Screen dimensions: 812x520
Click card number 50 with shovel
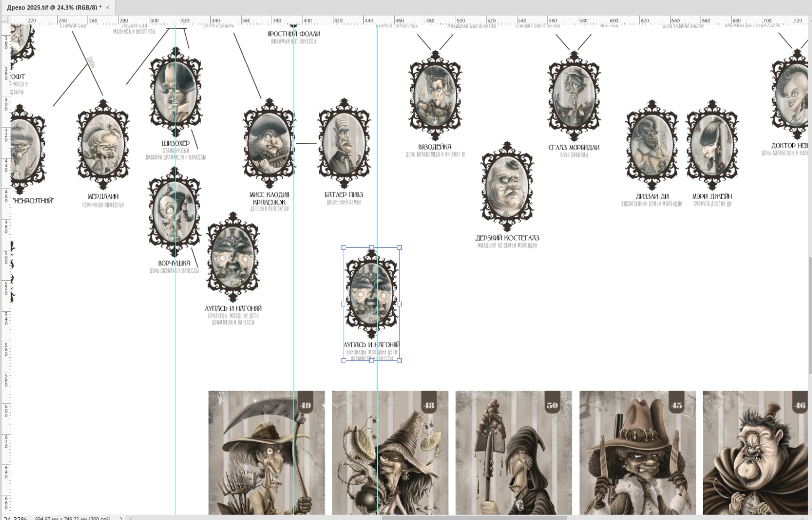514,453
